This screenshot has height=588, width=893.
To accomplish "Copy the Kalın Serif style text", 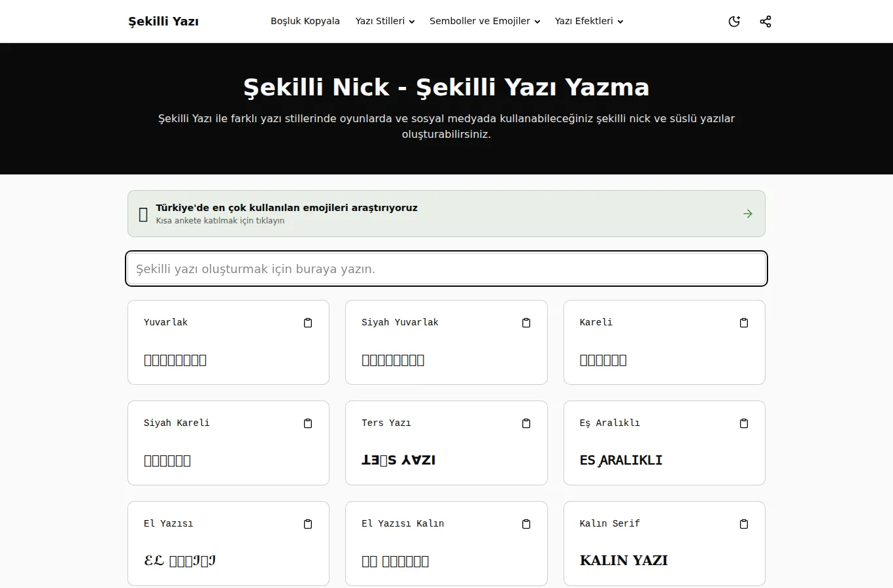I will (744, 524).
